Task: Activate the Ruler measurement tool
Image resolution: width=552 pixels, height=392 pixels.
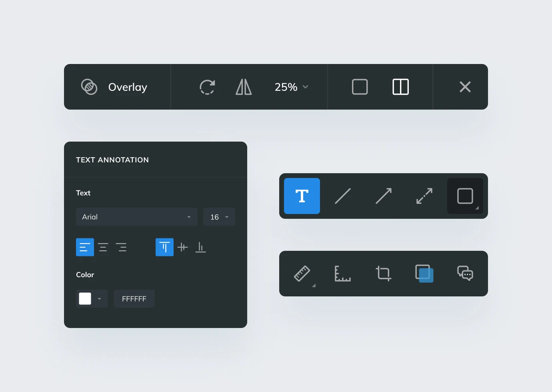Action: coord(302,274)
